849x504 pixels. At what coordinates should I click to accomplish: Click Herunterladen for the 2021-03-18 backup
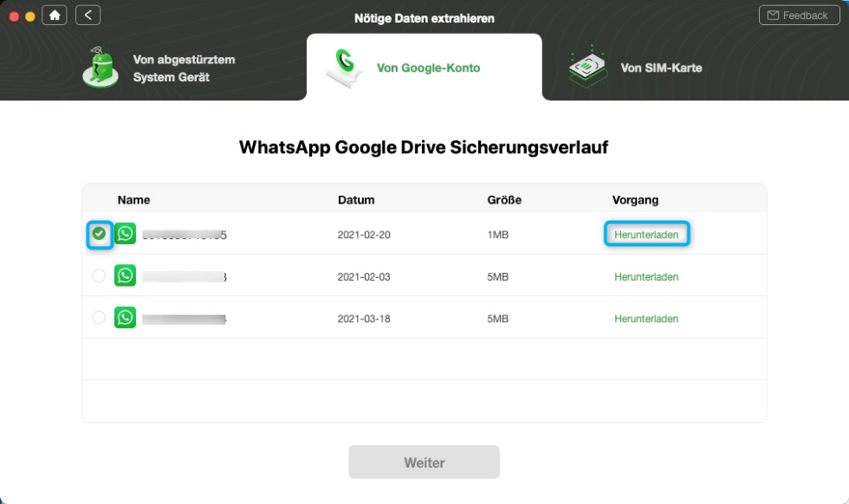[646, 319]
